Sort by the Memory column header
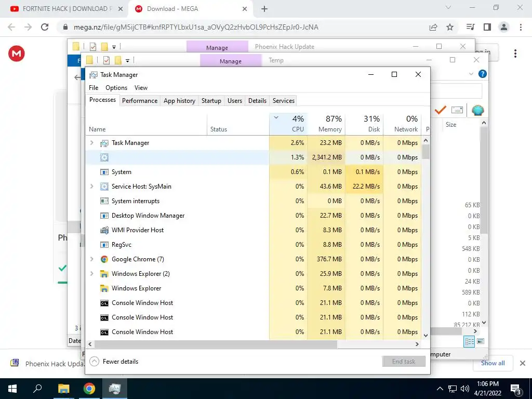The height and width of the screenshot is (399, 532). [x=326, y=124]
